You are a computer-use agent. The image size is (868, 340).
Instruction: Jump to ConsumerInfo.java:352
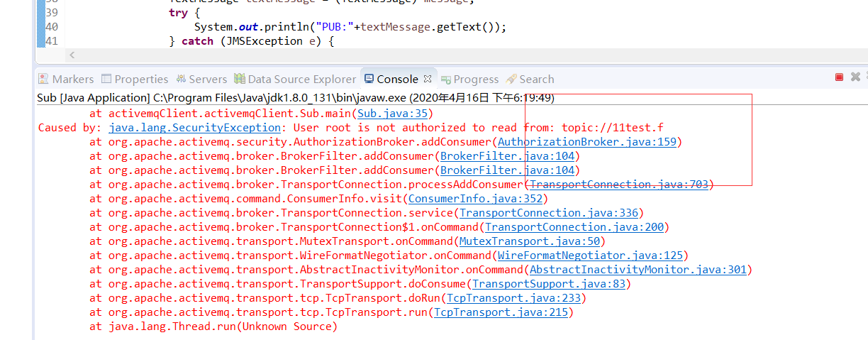coord(476,199)
